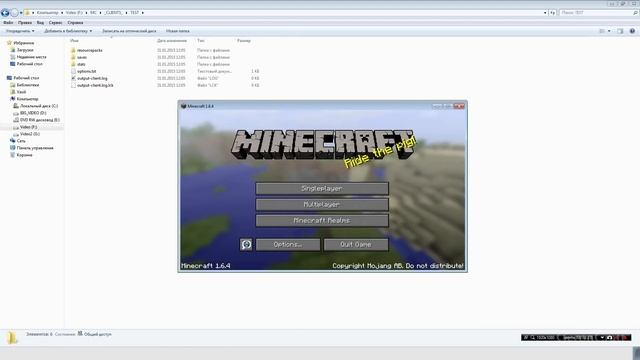Select the saves folder icon

pos(73,58)
